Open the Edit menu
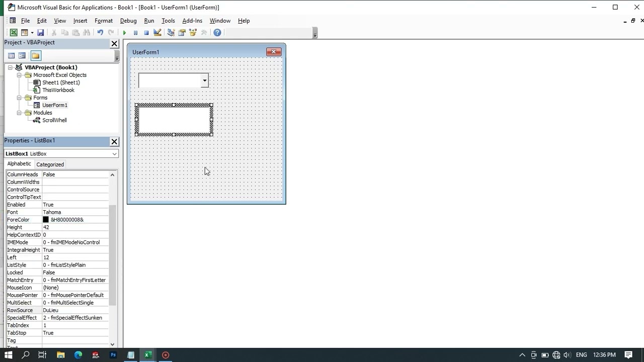 click(x=42, y=21)
